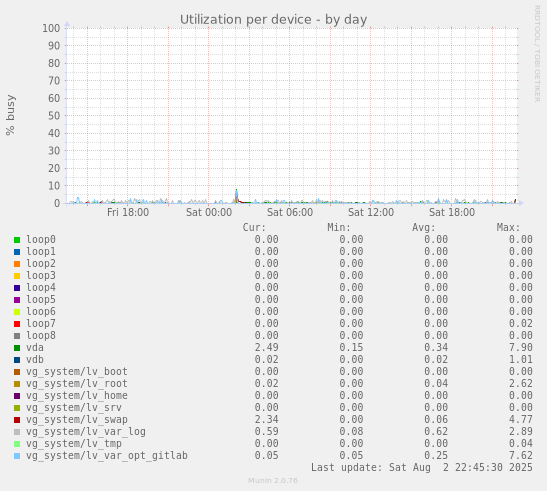The width and height of the screenshot is (547, 491).
Task: Click lv_var_opt_gitlab's max value 7.62
Action: tap(520, 456)
